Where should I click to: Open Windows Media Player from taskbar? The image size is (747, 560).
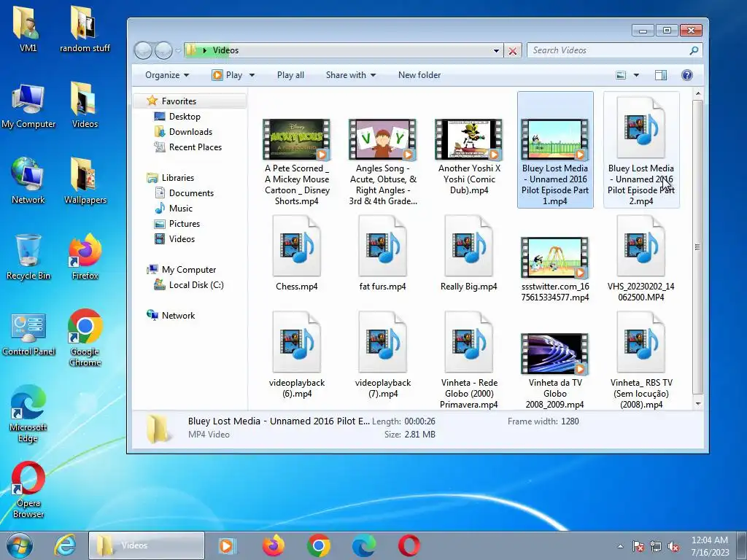pyautogui.click(x=227, y=545)
